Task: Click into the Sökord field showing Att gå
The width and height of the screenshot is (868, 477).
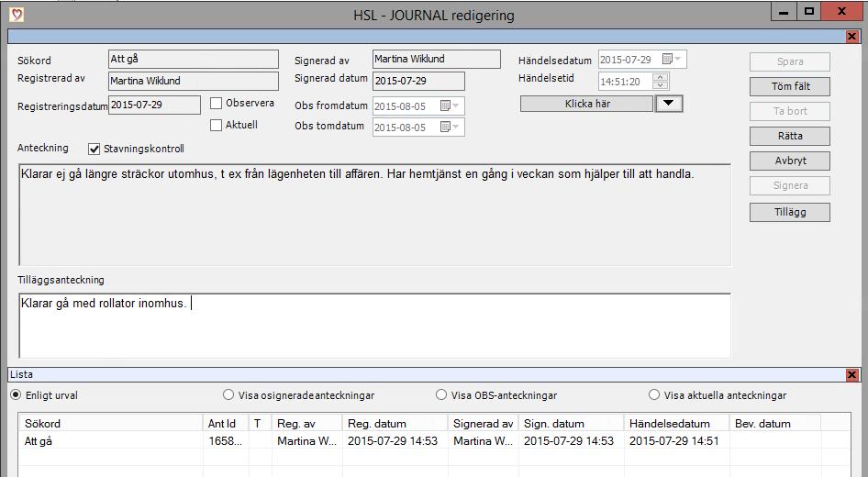Action: coord(194,60)
